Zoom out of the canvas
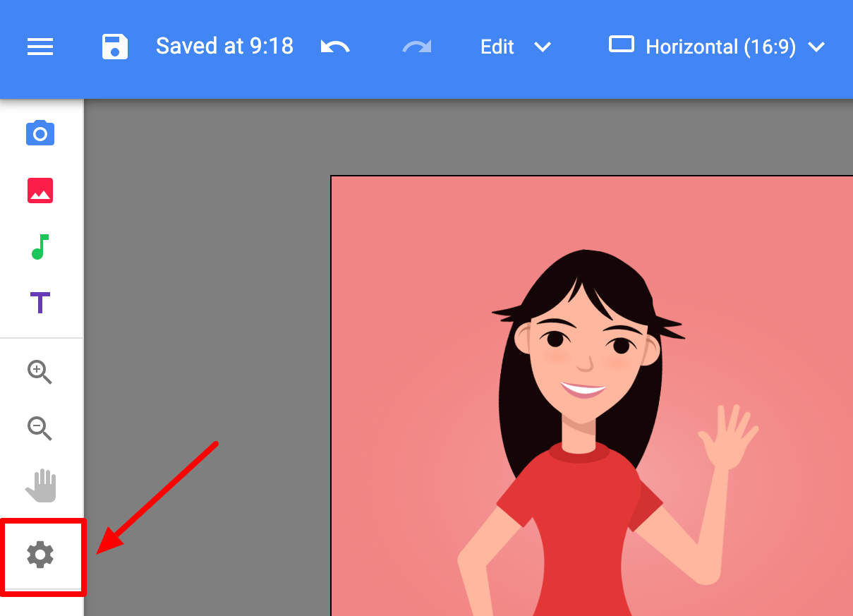853x616 pixels. coord(40,428)
